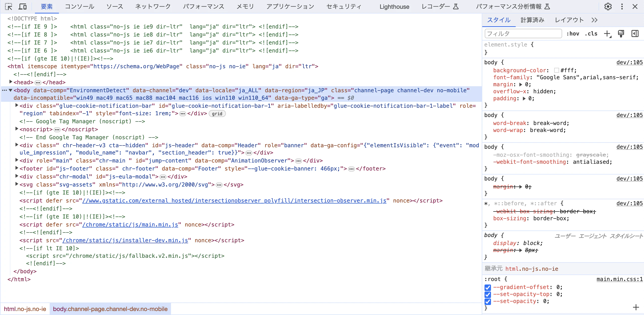This screenshot has height=315, width=644.
Task: Toggle the device toolbar icon
Action: tap(23, 6)
